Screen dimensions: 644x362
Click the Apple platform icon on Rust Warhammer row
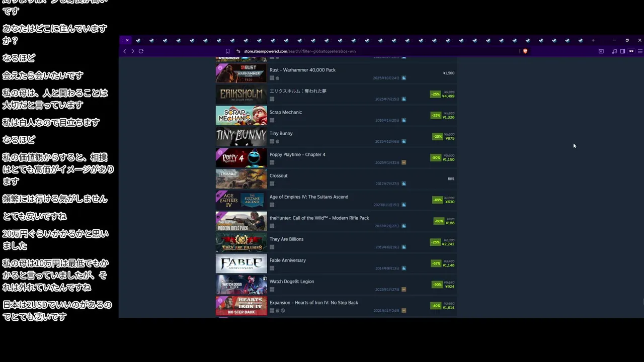pos(277,78)
